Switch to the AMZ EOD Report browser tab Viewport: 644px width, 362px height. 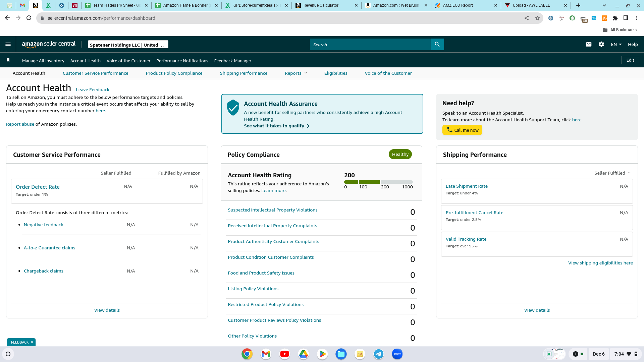point(466,5)
